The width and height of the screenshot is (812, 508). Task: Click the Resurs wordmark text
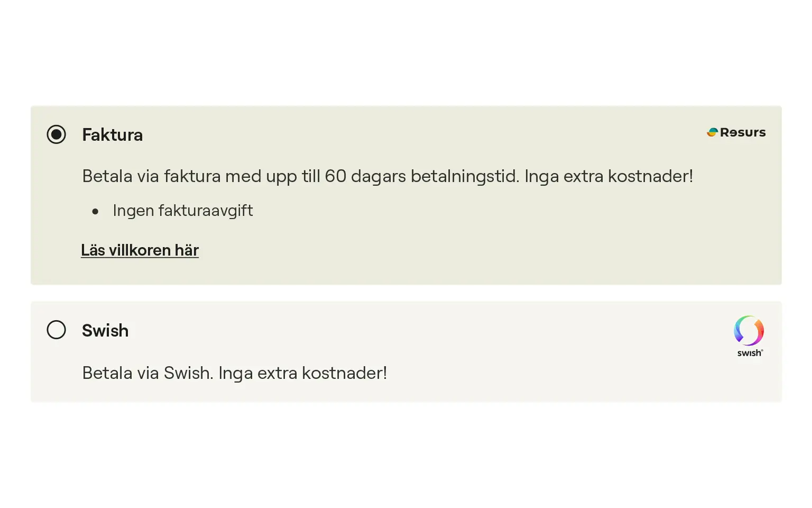pos(743,132)
